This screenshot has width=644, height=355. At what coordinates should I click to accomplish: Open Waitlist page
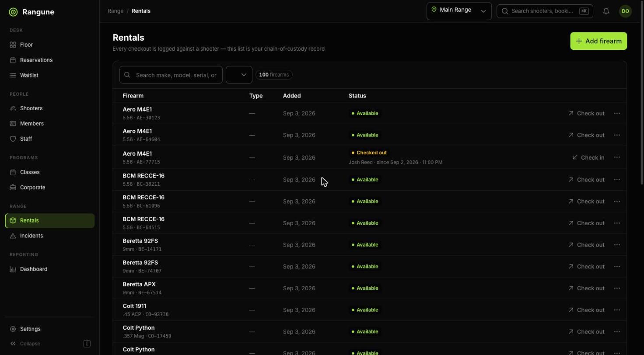point(49,75)
